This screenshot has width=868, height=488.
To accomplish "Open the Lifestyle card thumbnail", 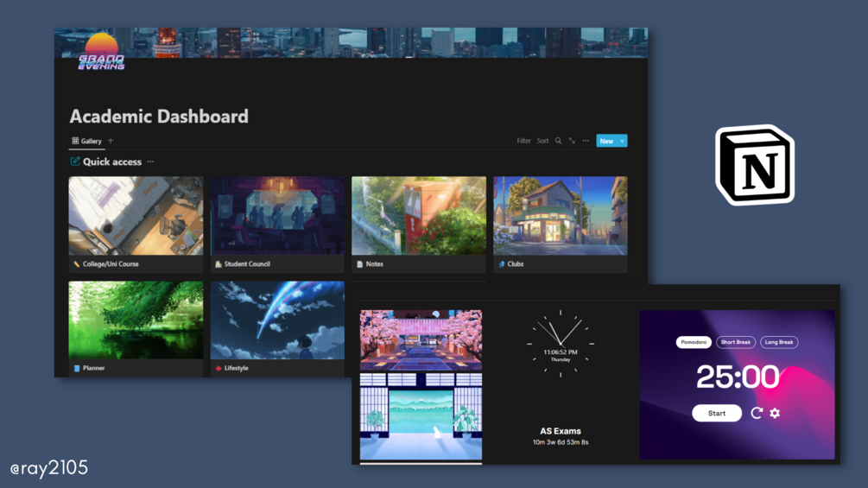I will tap(277, 320).
